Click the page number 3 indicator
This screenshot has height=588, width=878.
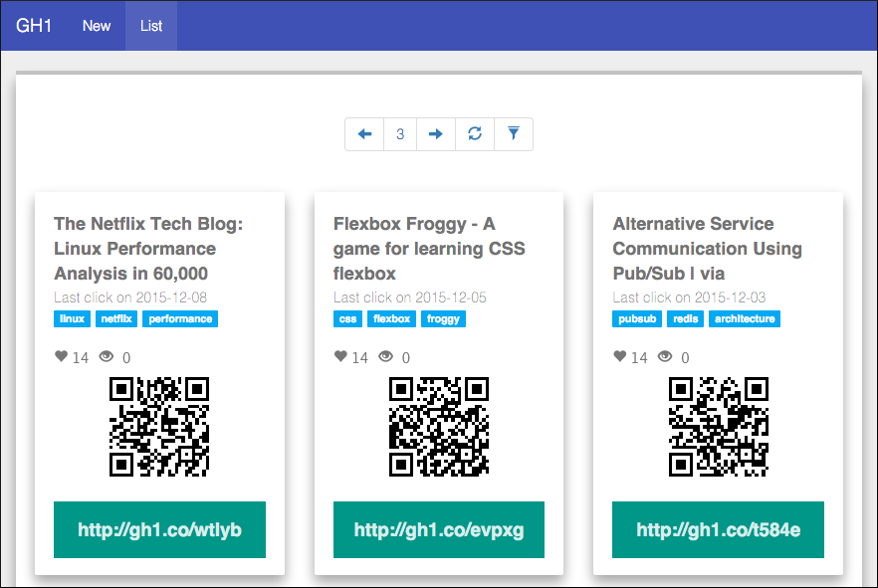400,134
